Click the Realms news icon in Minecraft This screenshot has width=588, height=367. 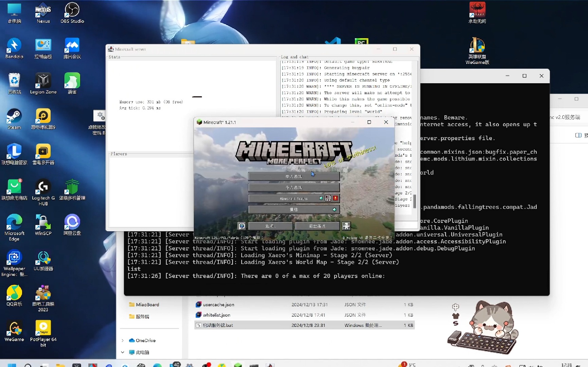point(328,198)
